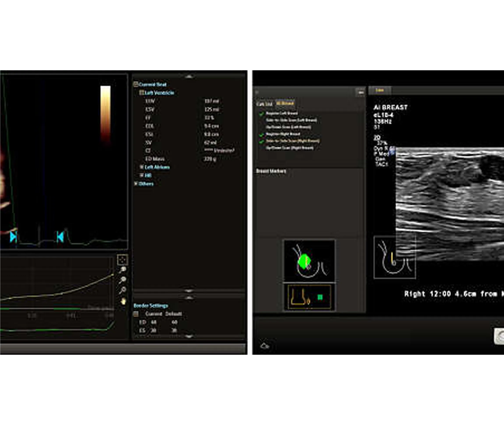Click the body marker icon overlaid on the ultrasound image
Image resolution: width=504 pixels, height=425 pixels.
(395, 257)
